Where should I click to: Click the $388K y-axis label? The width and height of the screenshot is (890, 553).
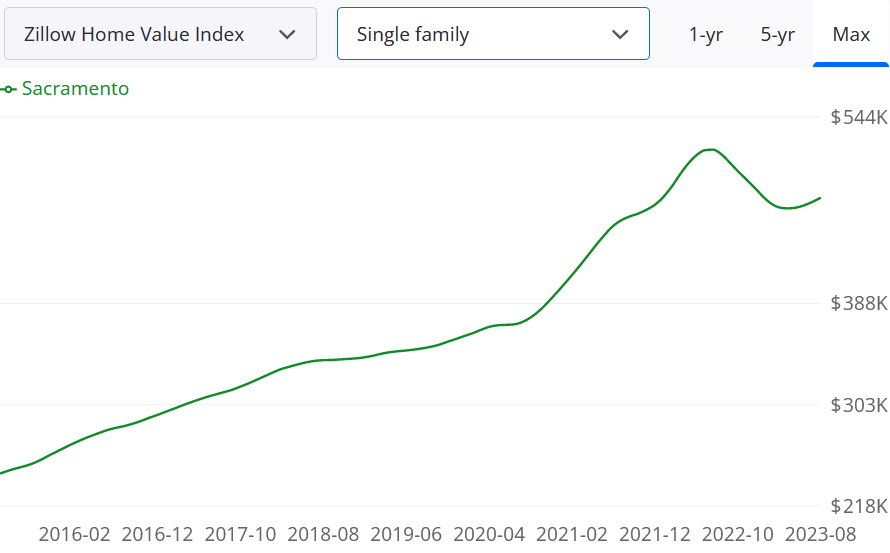[x=858, y=303]
